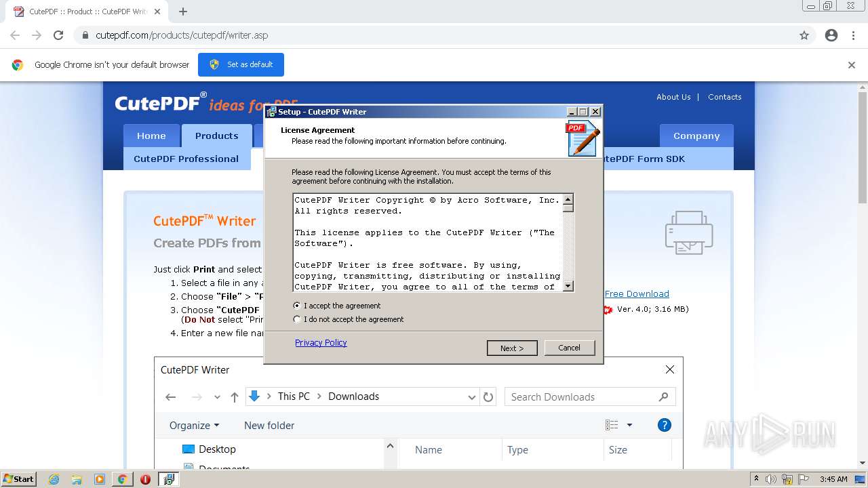Open Windows Explorer from the taskbar

(x=77, y=479)
